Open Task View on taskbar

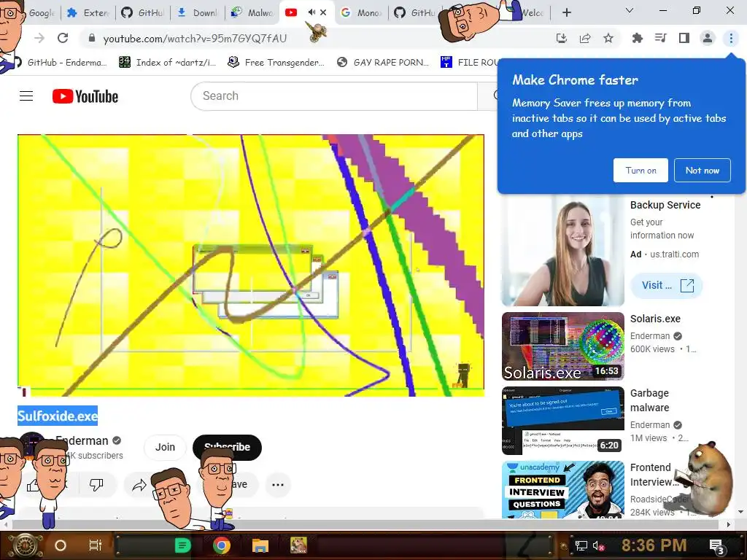pyautogui.click(x=96, y=545)
